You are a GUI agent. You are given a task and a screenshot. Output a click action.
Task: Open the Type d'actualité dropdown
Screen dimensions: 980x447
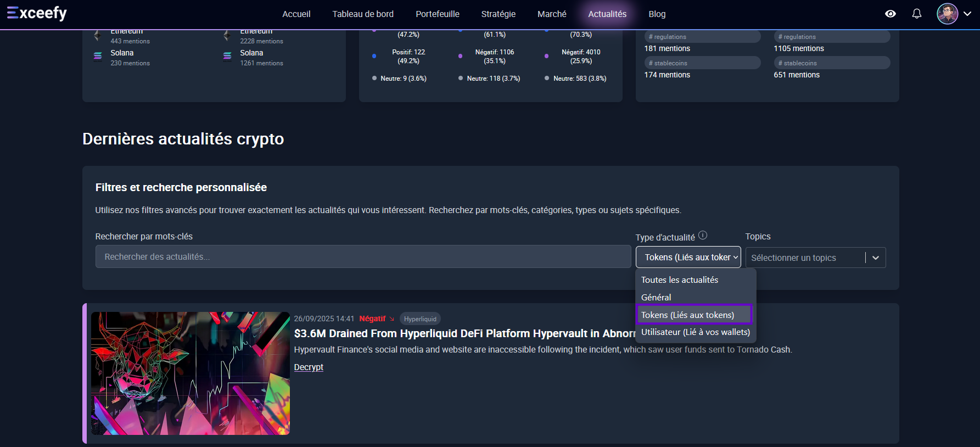(688, 257)
